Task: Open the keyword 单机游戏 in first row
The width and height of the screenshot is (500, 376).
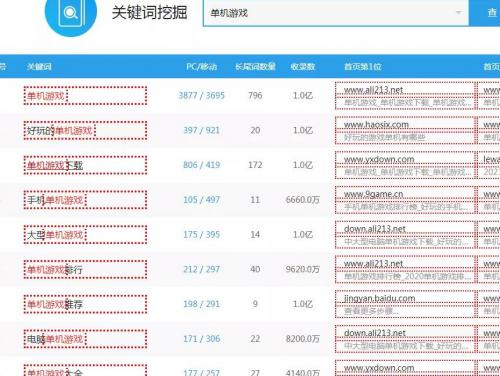Action: (46, 96)
